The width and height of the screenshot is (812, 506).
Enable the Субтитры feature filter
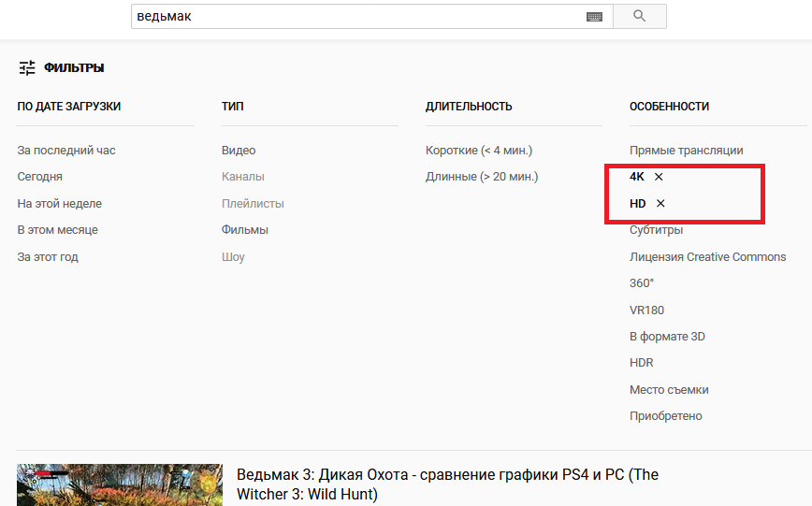(x=656, y=230)
